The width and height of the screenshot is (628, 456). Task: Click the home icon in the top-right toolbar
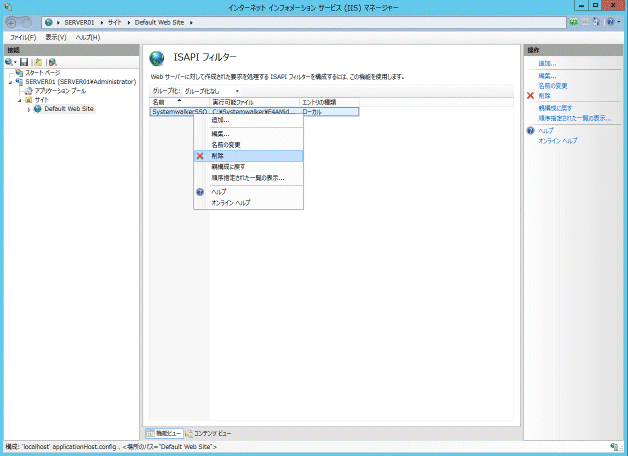click(596, 22)
